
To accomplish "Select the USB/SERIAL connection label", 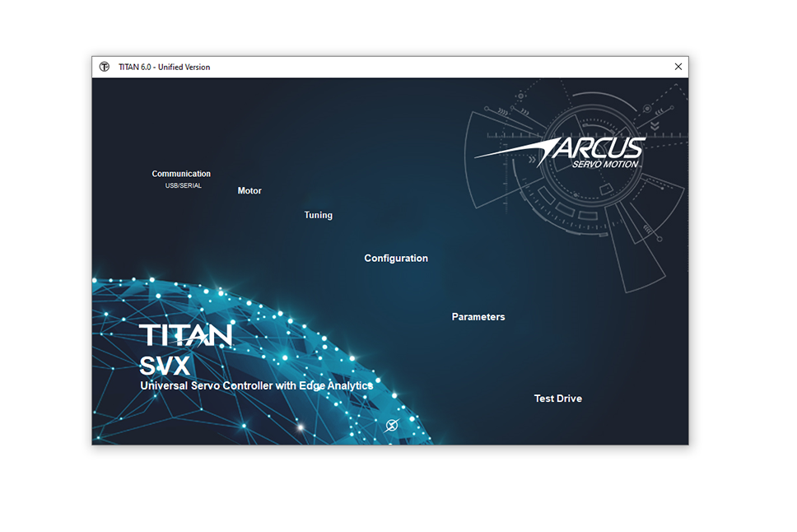I will coord(183,186).
